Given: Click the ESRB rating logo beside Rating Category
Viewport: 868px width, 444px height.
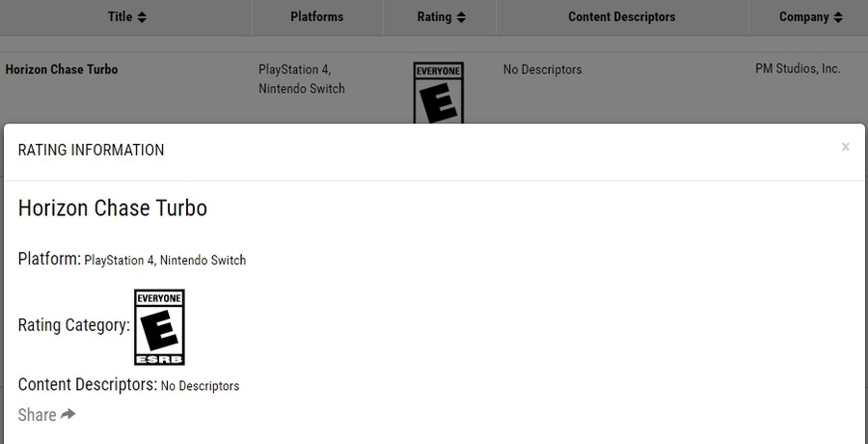Looking at the screenshot, I should 159,326.
